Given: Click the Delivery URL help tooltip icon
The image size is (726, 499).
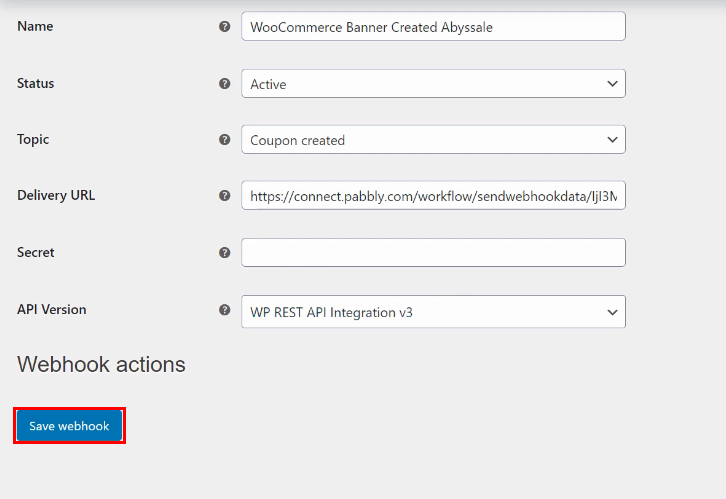Looking at the screenshot, I should click(224, 196).
